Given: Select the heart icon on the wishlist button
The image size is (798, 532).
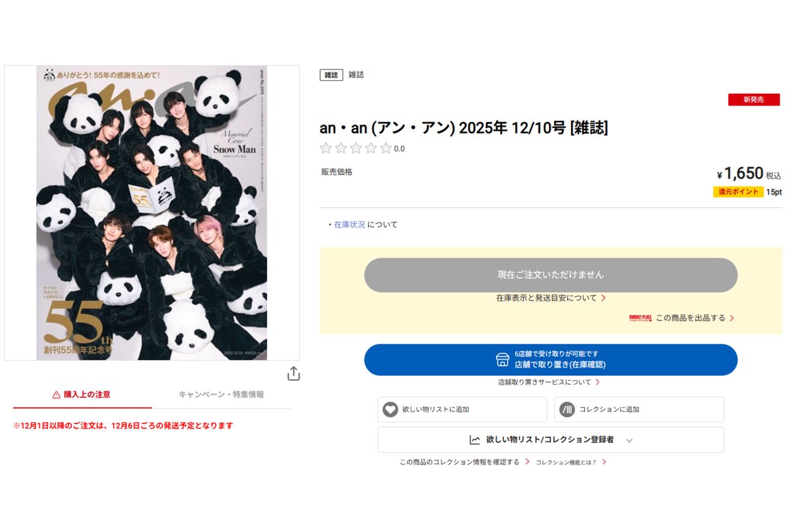Looking at the screenshot, I should pos(390,409).
